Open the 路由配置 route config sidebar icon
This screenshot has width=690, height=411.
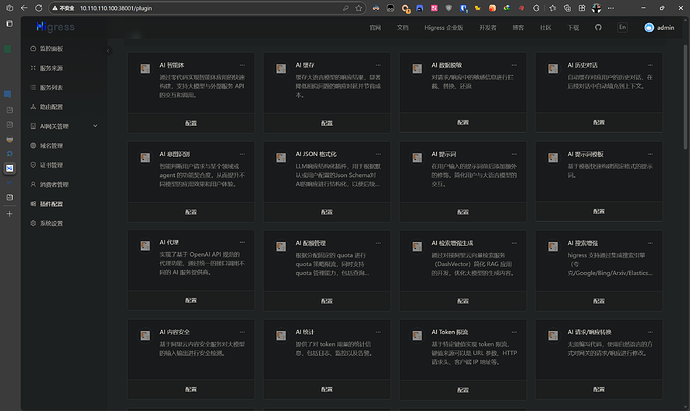[33, 106]
